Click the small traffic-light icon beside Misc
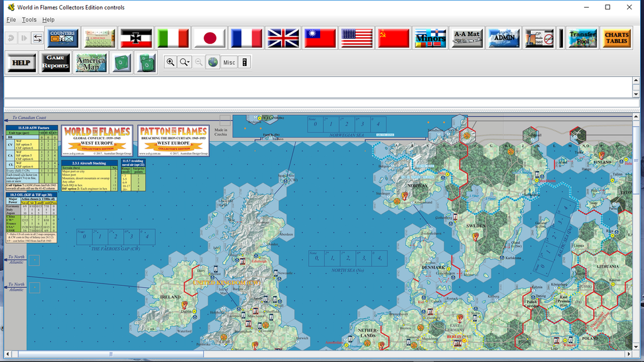Screen dimensions: 644x362 tap(245, 62)
